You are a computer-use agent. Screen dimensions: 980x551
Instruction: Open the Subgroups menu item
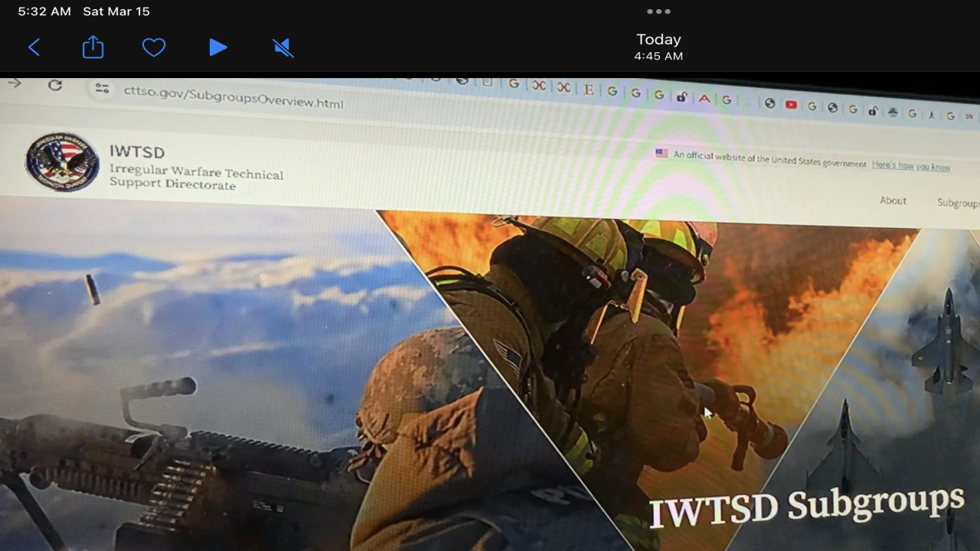coord(959,203)
